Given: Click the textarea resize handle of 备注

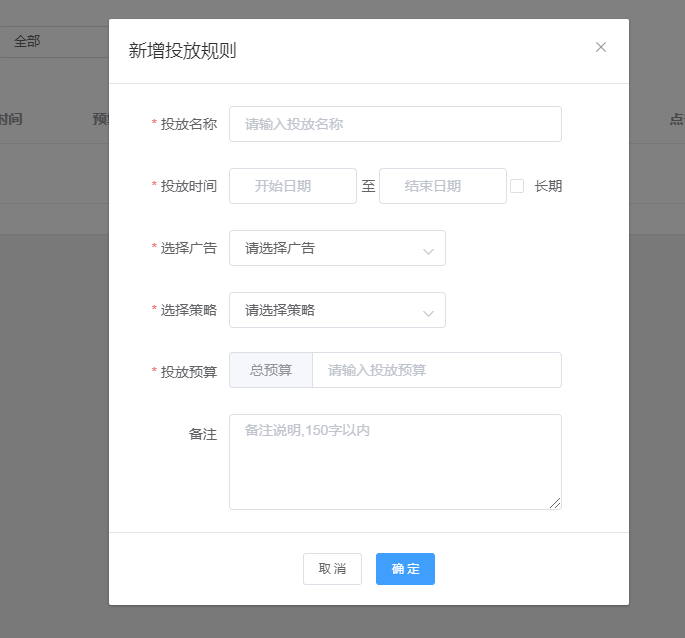Looking at the screenshot, I should (555, 503).
